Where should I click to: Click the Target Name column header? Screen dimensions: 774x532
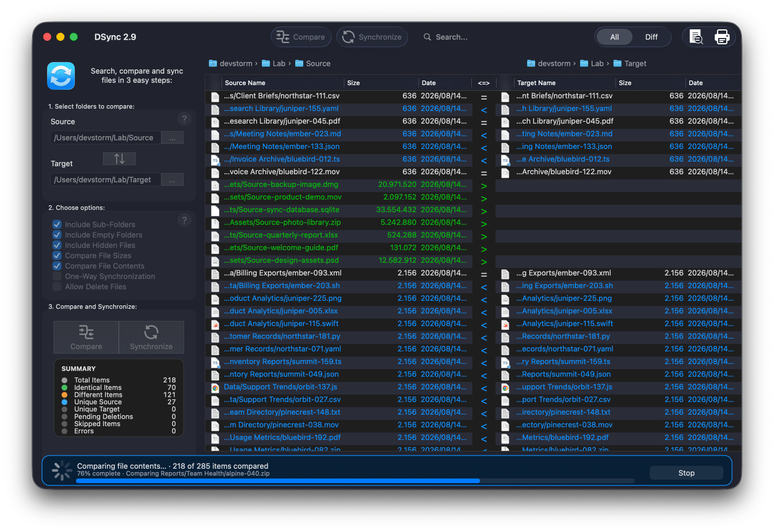tap(564, 83)
